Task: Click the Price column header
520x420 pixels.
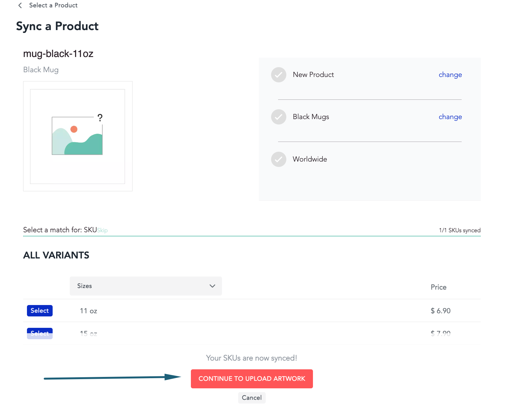Action: 439,287
